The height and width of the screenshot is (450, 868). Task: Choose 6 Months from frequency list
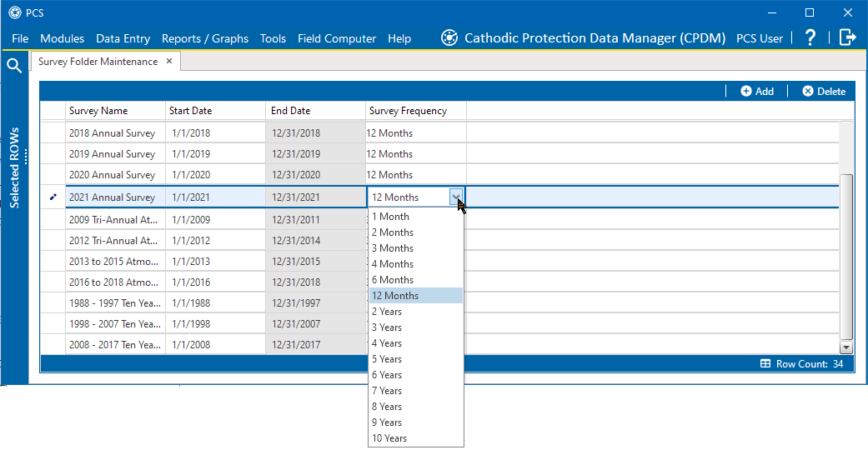tap(416, 279)
